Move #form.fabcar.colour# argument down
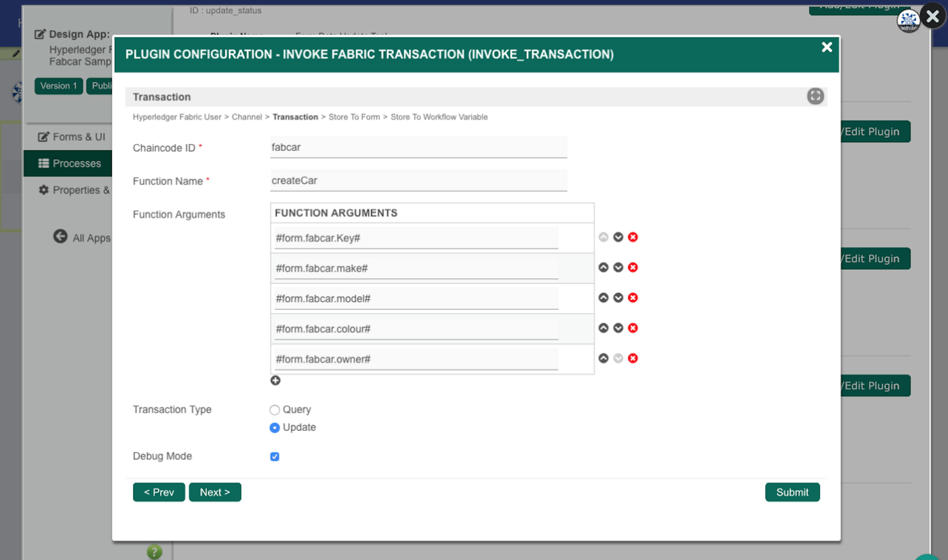The image size is (948, 560). click(618, 328)
